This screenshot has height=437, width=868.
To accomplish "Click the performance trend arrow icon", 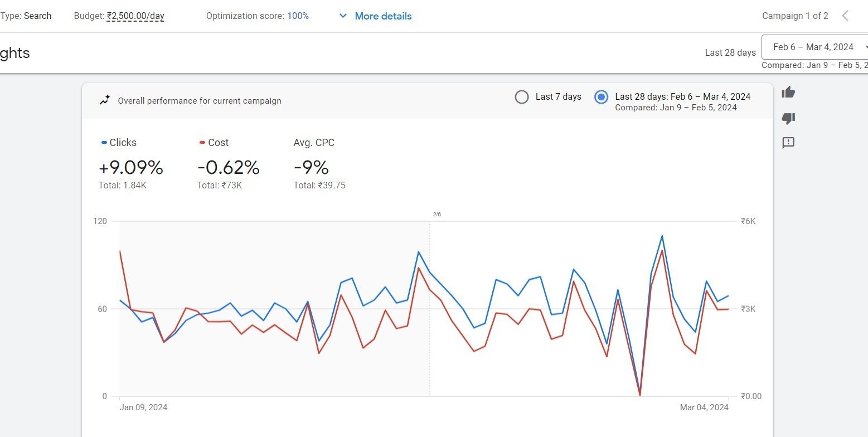I will tap(104, 100).
